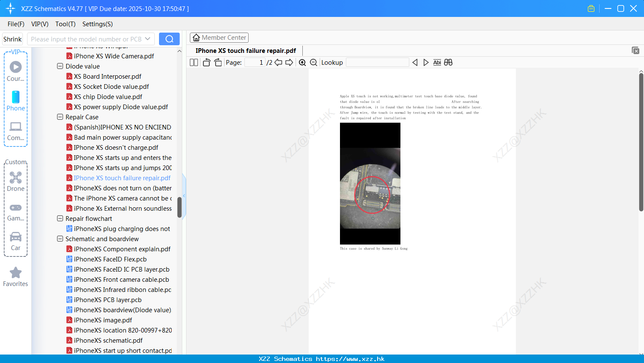Click the Shrink button

click(x=13, y=39)
